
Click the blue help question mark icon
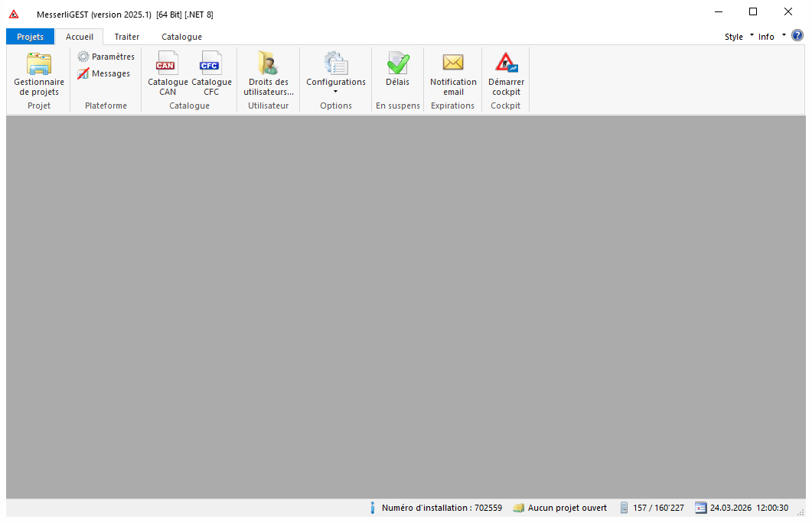tap(797, 36)
